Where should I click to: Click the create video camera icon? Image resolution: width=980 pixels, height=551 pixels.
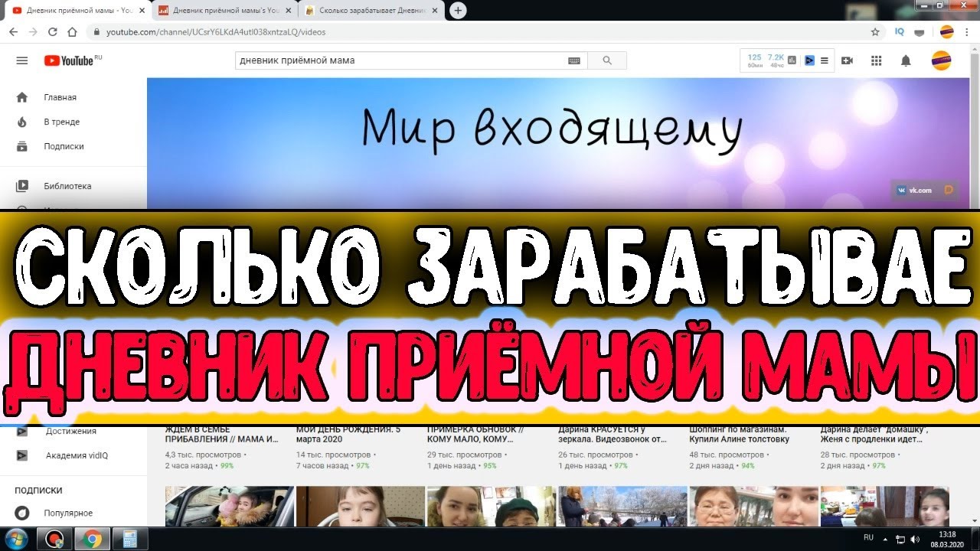pyautogui.click(x=847, y=60)
